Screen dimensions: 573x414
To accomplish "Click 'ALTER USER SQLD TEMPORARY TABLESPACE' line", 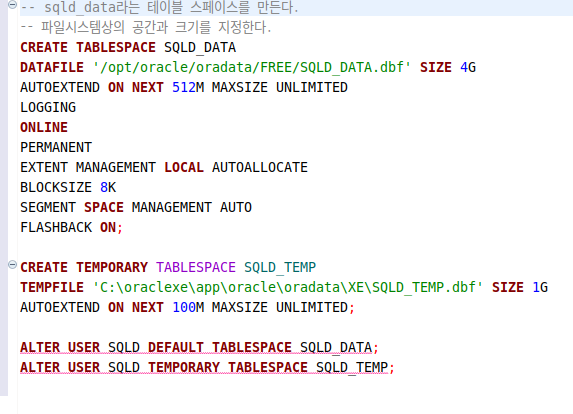I will [x=208, y=368].
